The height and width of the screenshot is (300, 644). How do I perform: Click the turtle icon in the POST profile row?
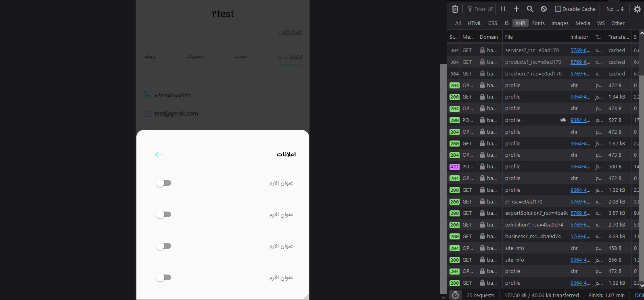point(563,120)
